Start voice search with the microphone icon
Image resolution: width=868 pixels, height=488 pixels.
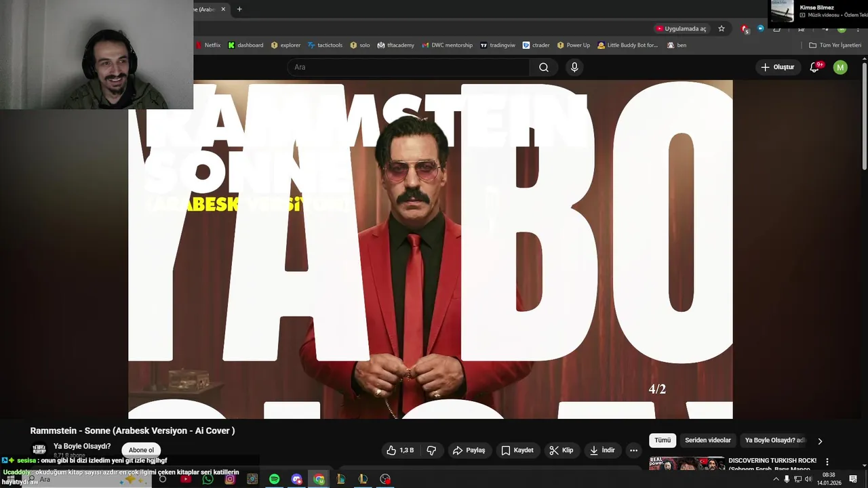[574, 67]
